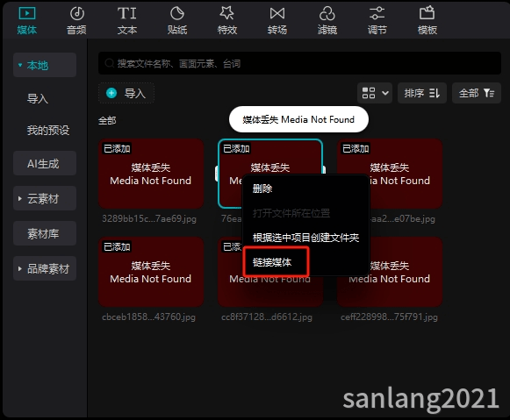
Task: Select the 文本 text tool icon
Action: (x=127, y=20)
